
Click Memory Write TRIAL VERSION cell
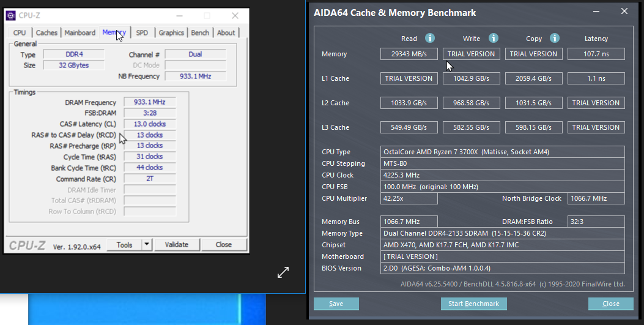pos(471,54)
